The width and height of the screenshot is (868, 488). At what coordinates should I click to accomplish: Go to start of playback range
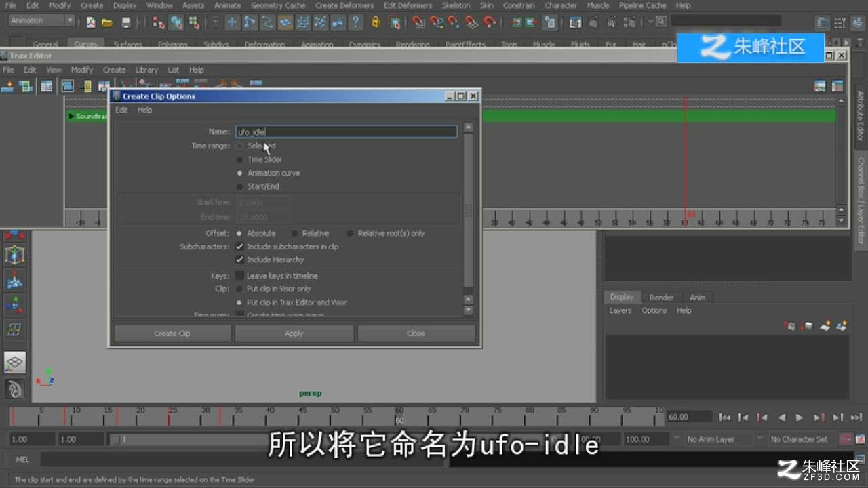pos(725,418)
